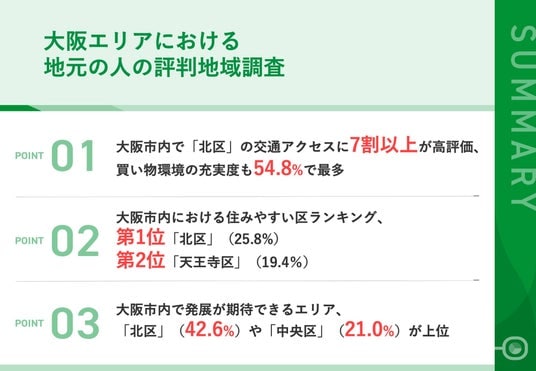The height and width of the screenshot is (371, 536).
Task: Select the red 第2位 ranking text
Action: pos(140,261)
